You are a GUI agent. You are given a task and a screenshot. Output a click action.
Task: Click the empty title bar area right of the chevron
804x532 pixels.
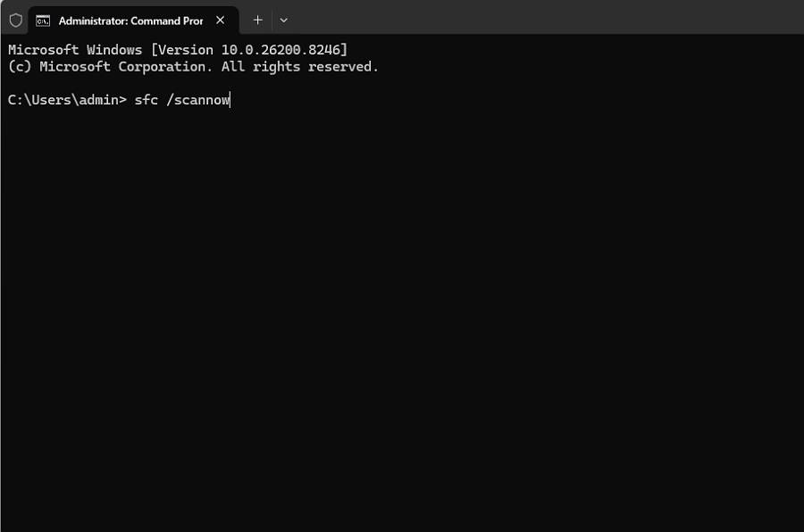pyautogui.click(x=536, y=20)
